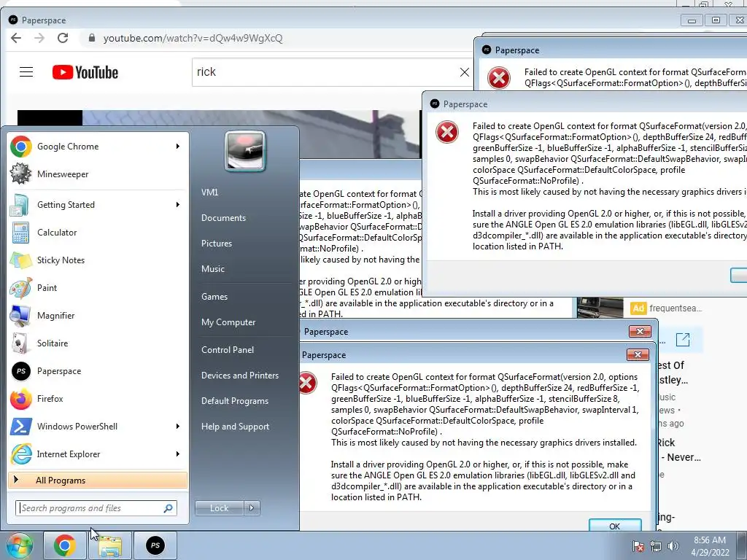Open Default Programs
The width and height of the screenshot is (747, 560).
coord(234,401)
